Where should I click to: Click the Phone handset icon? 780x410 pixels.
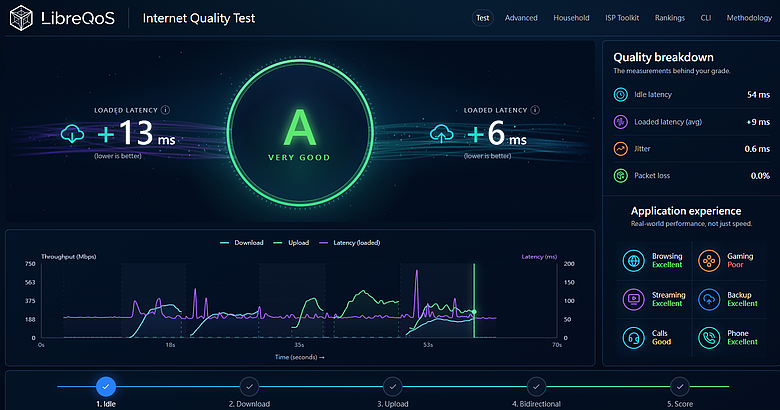[709, 338]
